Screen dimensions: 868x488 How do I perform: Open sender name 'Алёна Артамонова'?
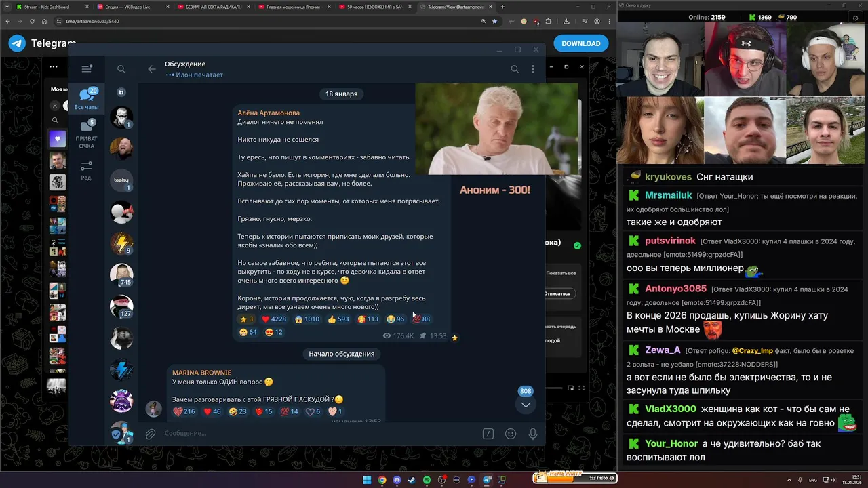coord(269,113)
